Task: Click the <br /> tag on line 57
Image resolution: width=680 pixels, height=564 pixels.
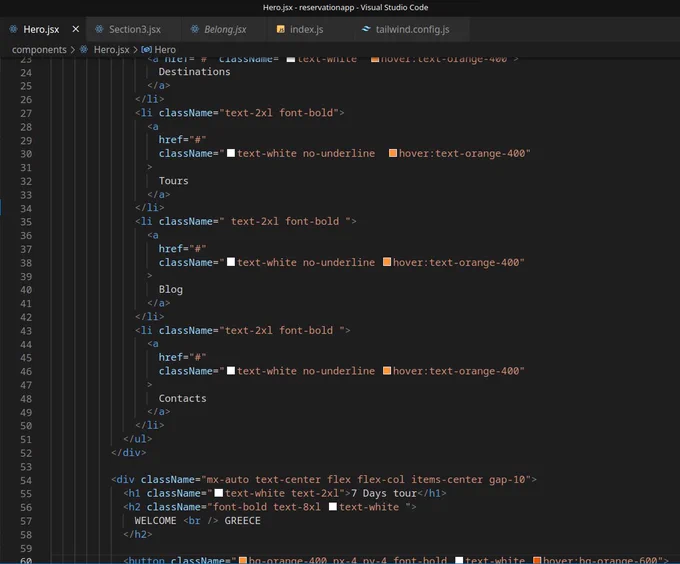Action: tap(200, 521)
